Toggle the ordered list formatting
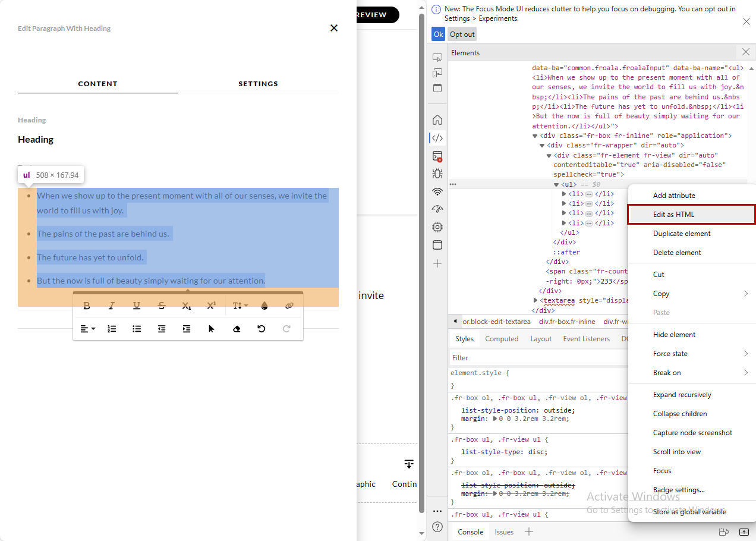Screen dimensions: 756x541 [x=112, y=329]
